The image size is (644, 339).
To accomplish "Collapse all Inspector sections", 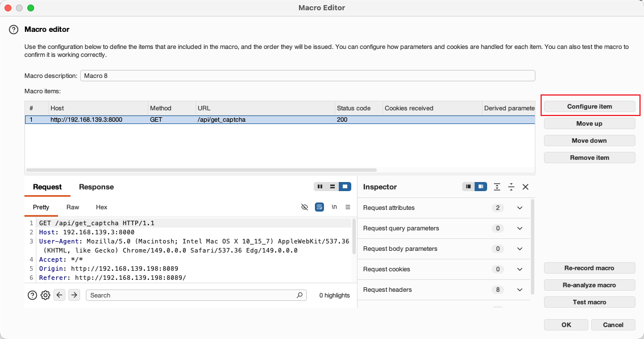I will (x=512, y=187).
